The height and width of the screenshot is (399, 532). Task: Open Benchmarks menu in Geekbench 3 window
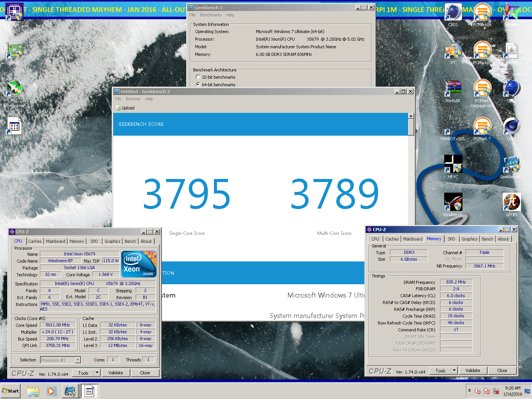click(211, 15)
